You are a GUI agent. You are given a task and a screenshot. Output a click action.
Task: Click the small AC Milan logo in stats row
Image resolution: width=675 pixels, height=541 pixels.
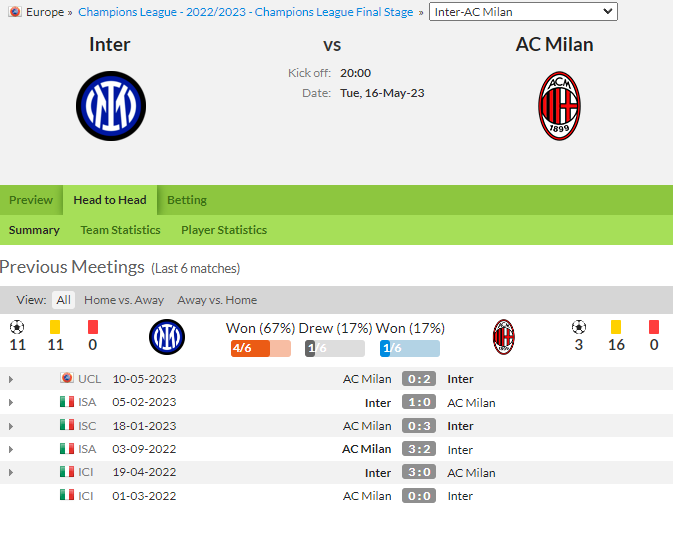click(x=504, y=337)
